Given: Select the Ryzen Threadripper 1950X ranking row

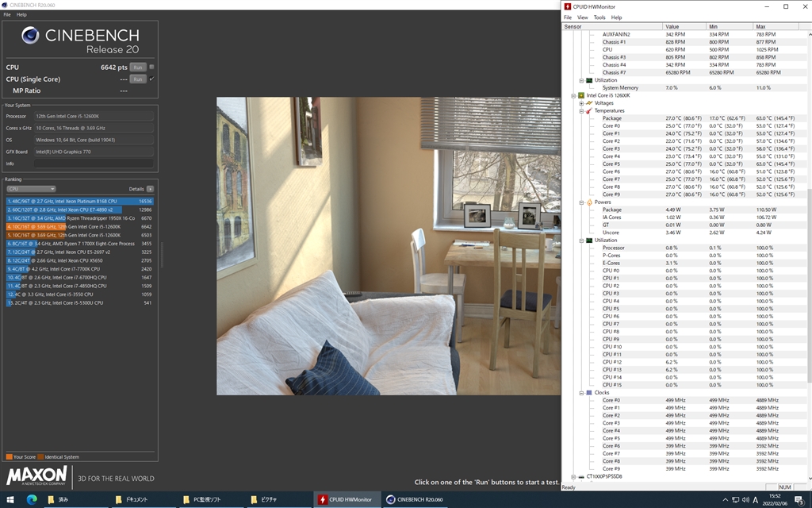Looking at the screenshot, I should click(80, 218).
